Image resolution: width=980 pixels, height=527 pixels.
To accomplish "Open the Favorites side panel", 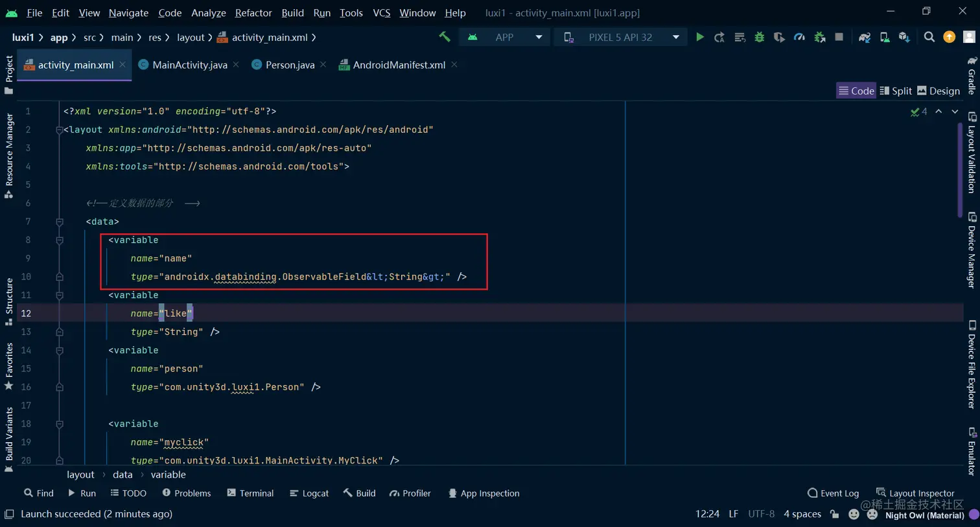I will point(9,366).
